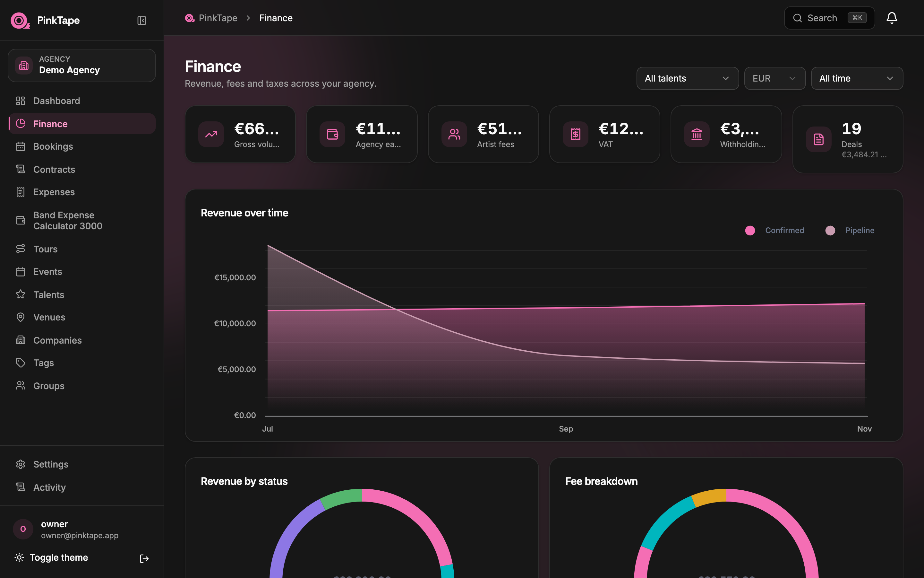Open Groups in sidebar
924x578 pixels.
[82, 386]
